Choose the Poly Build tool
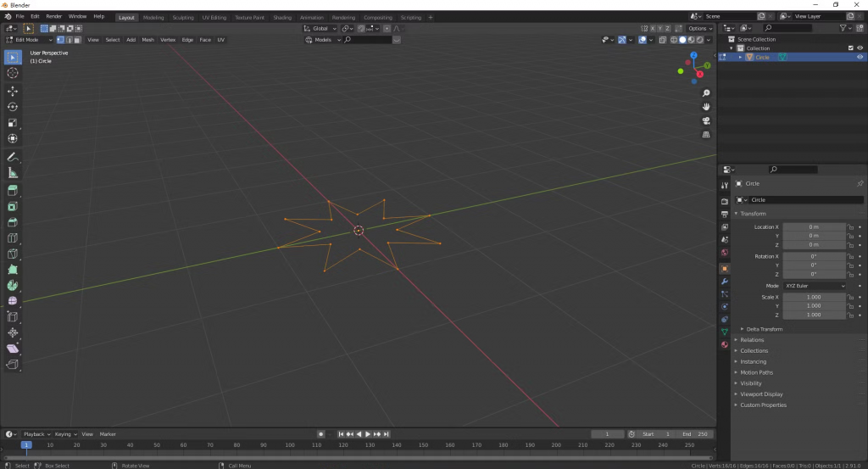This screenshot has width=868, height=469. coord(13,270)
